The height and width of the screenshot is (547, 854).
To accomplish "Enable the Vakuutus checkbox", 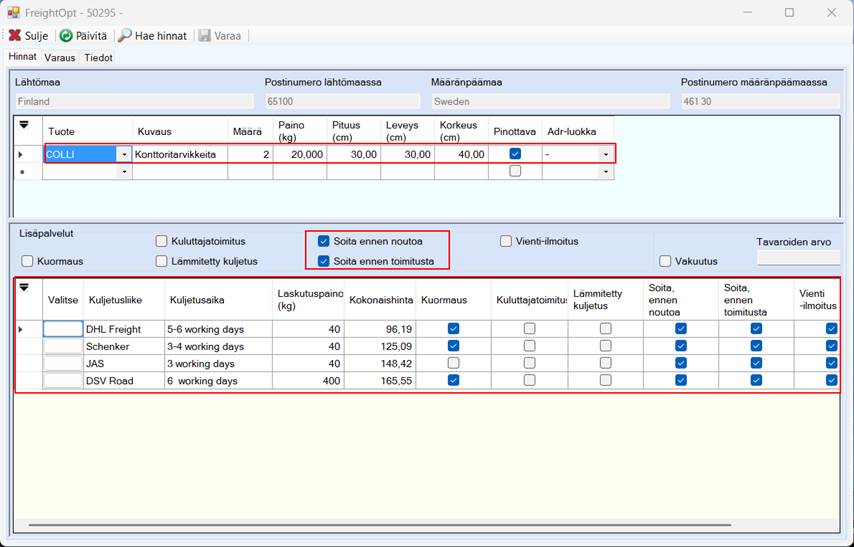I will (665, 261).
